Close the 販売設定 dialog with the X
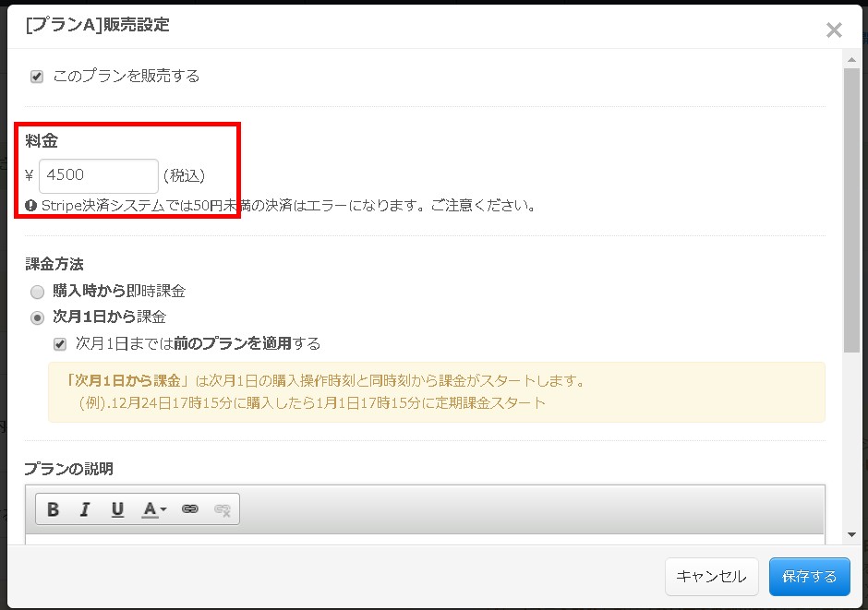This screenshot has height=610, width=868. (x=834, y=30)
